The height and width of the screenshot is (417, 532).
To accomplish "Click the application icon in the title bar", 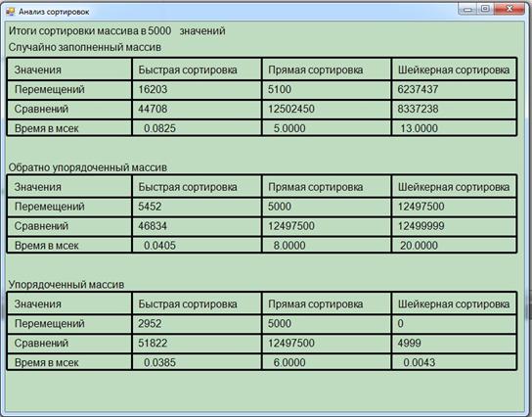I will point(11,11).
